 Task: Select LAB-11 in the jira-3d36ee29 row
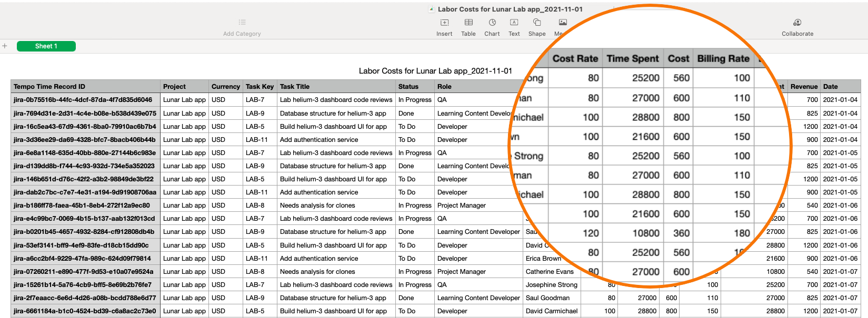point(260,139)
